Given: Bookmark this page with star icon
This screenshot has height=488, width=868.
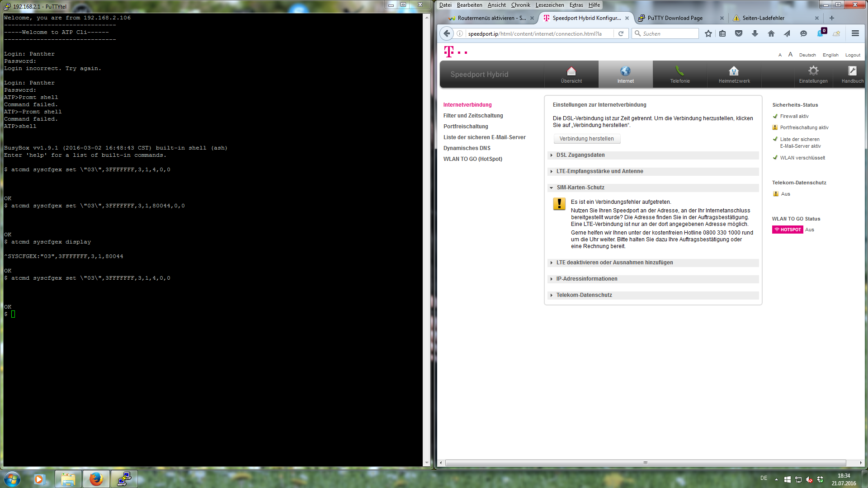Looking at the screenshot, I should pyautogui.click(x=708, y=33).
